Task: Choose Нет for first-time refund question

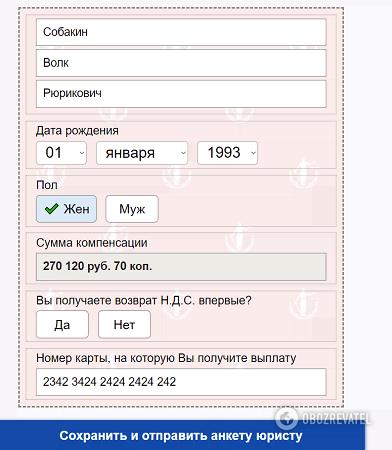Action: point(124,324)
